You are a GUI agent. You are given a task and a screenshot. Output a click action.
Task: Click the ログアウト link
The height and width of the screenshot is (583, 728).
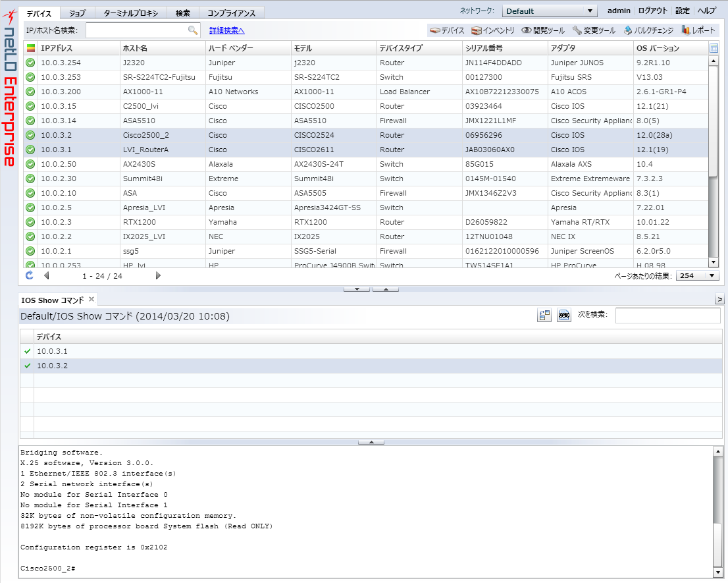(x=653, y=11)
